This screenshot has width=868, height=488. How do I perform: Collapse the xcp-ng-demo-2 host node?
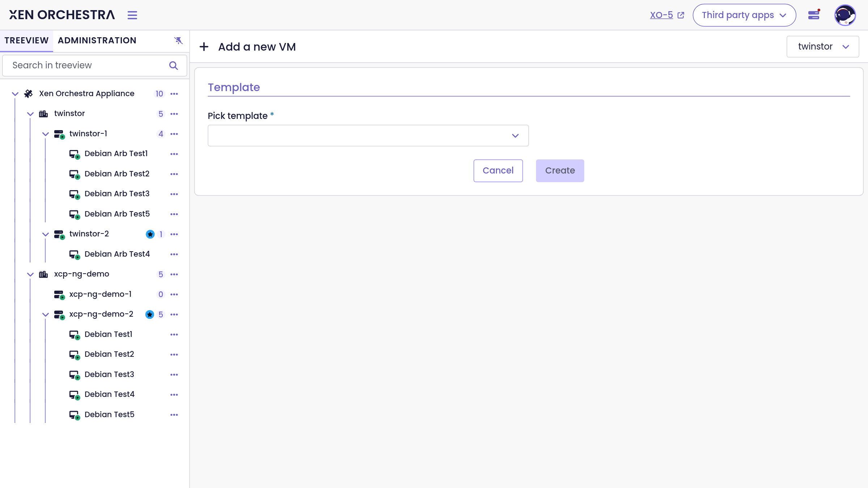tap(46, 314)
